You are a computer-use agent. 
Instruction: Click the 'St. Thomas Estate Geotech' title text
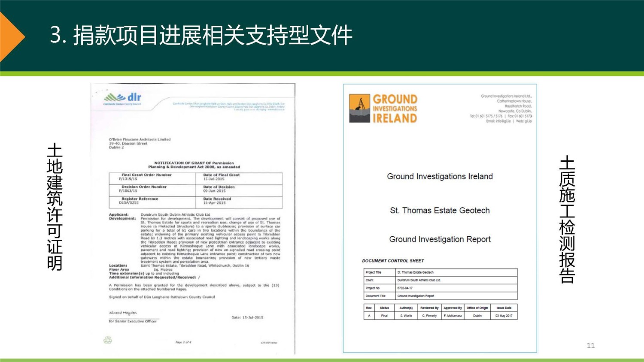[440, 211]
